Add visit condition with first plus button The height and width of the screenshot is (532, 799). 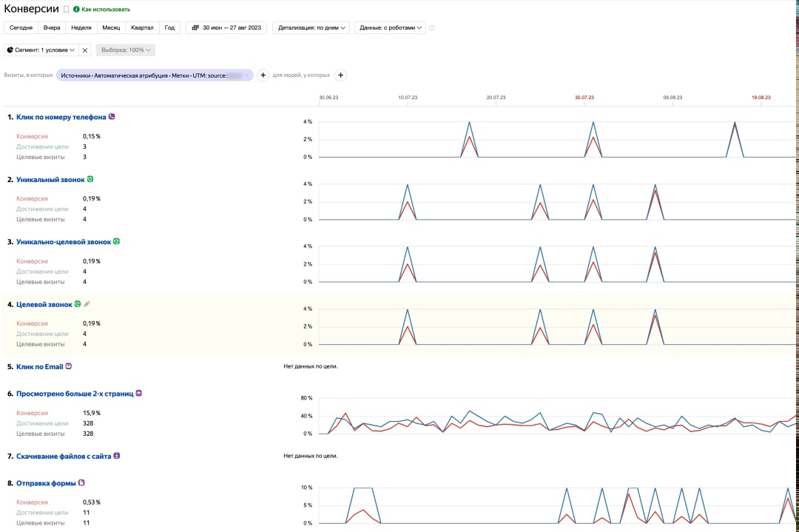[263, 75]
